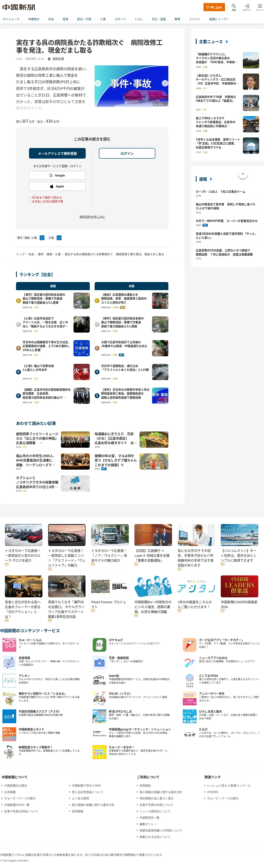
Task: Follow the 事件・事故・火事 tag with plus toggle
Action: coord(42,238)
